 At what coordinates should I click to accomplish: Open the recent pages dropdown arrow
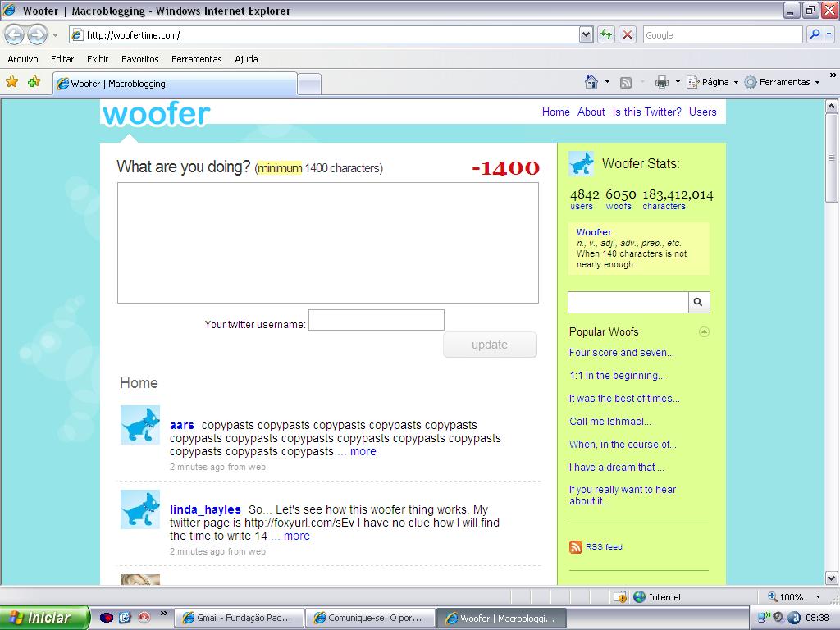pos(55,35)
